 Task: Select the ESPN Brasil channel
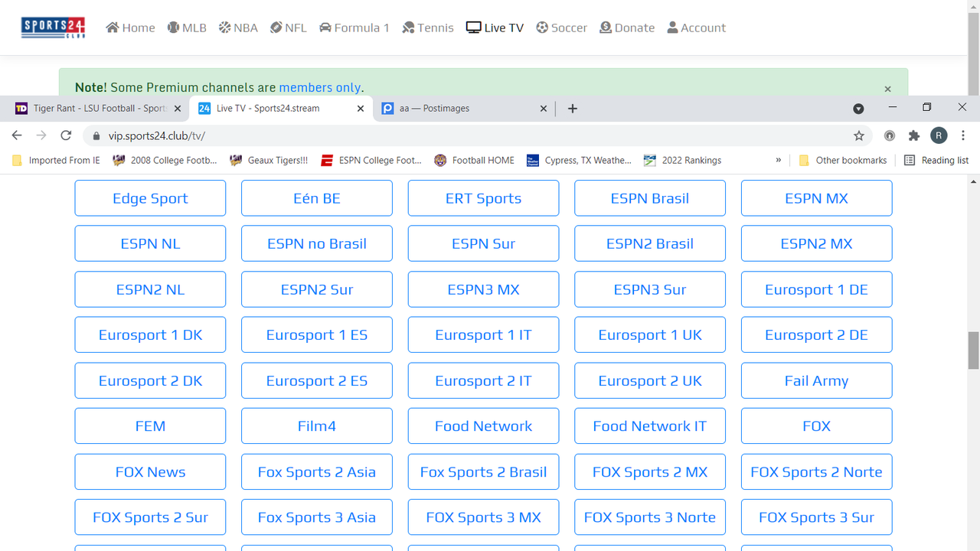(x=650, y=198)
